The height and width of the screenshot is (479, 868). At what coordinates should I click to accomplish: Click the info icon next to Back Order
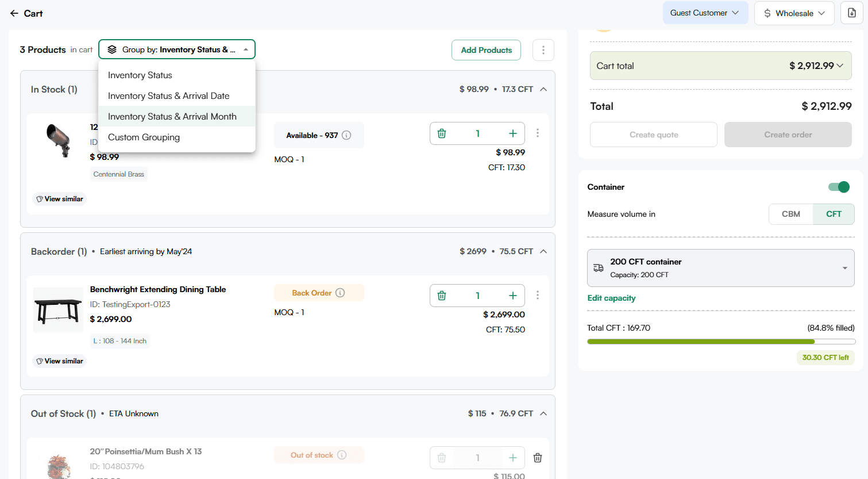(x=340, y=293)
